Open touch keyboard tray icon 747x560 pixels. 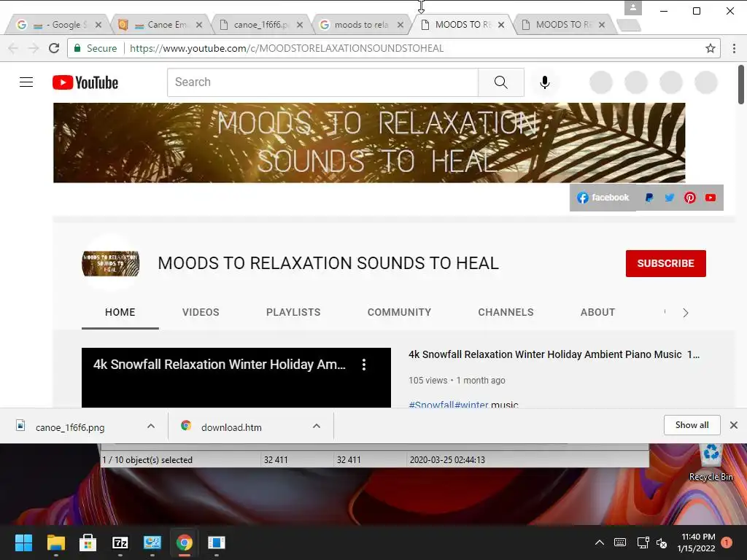click(620, 542)
